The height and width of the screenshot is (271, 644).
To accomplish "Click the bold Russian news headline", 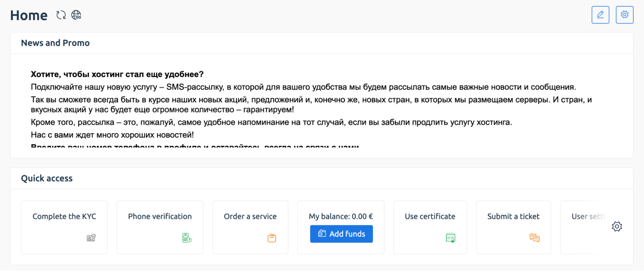I will point(117,74).
